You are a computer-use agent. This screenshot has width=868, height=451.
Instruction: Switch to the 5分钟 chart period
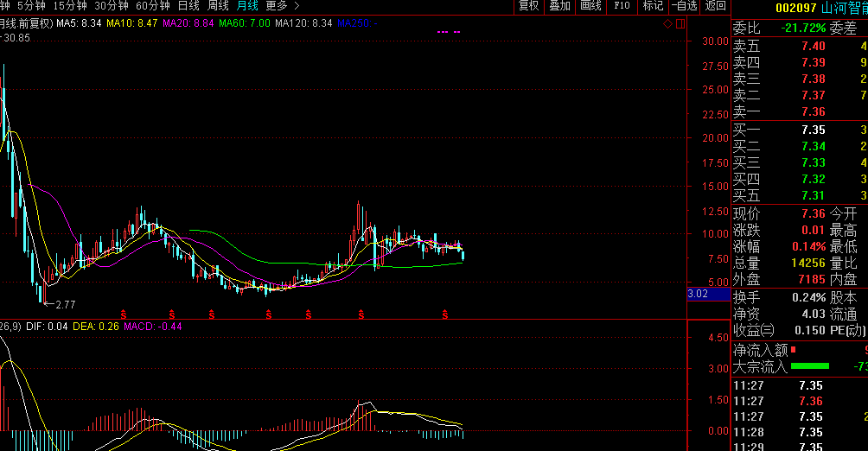(31, 6)
